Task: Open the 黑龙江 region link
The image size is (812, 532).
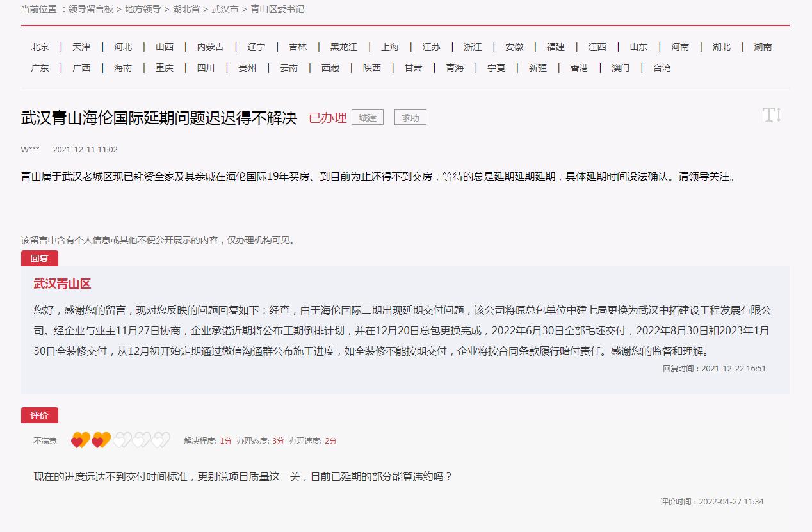Action: point(344,47)
